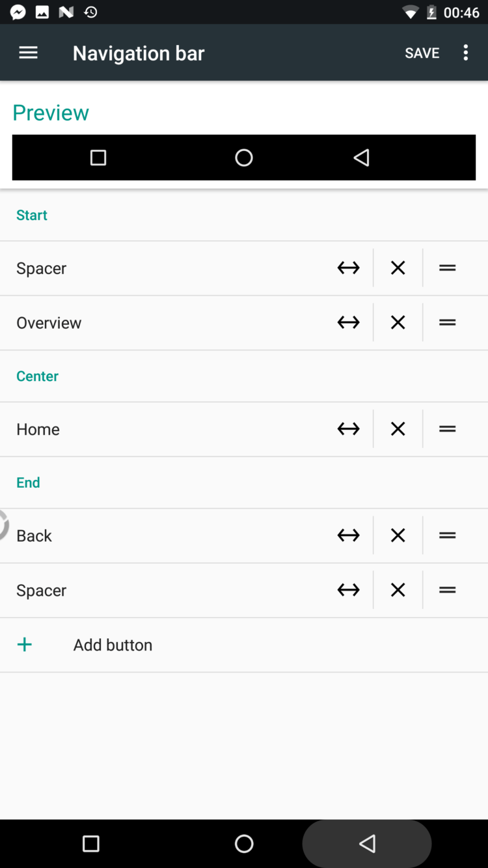Tap the Overview list item
This screenshot has height=868, width=488.
tap(49, 322)
